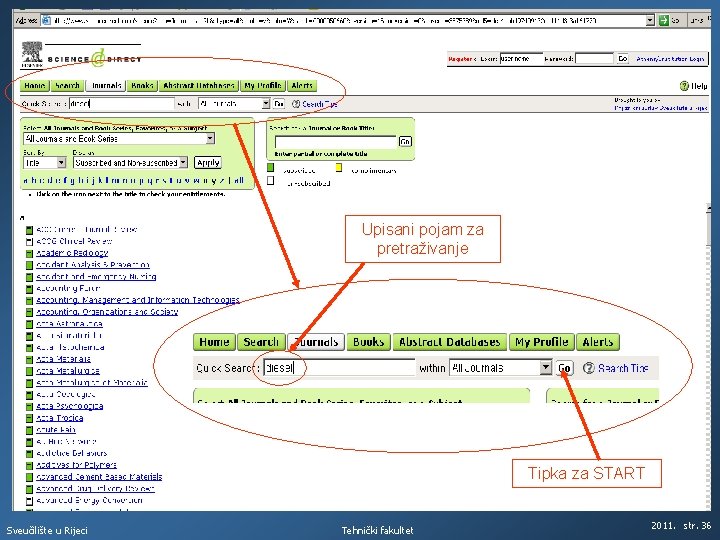The height and width of the screenshot is (540, 720).
Task: Click the Elsevier tree logo
Action: (x=32, y=54)
